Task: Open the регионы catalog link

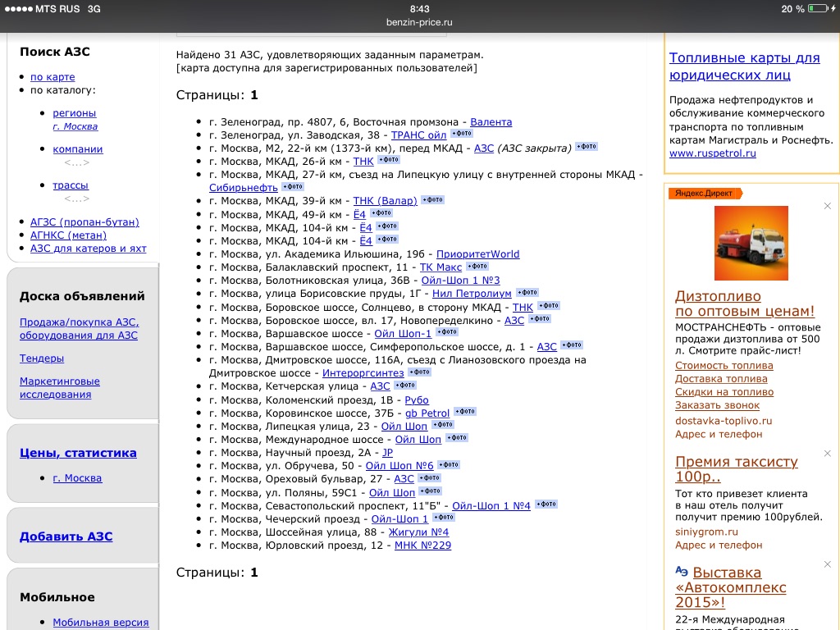Action: point(75,113)
